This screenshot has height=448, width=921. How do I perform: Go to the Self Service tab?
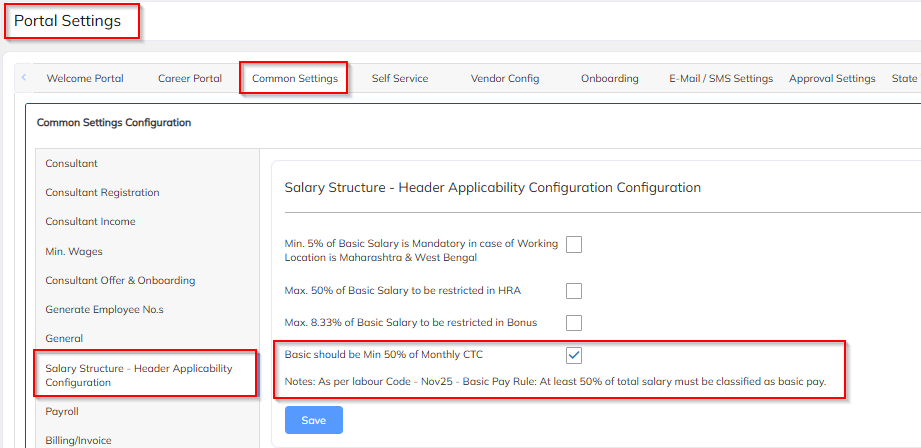click(399, 79)
